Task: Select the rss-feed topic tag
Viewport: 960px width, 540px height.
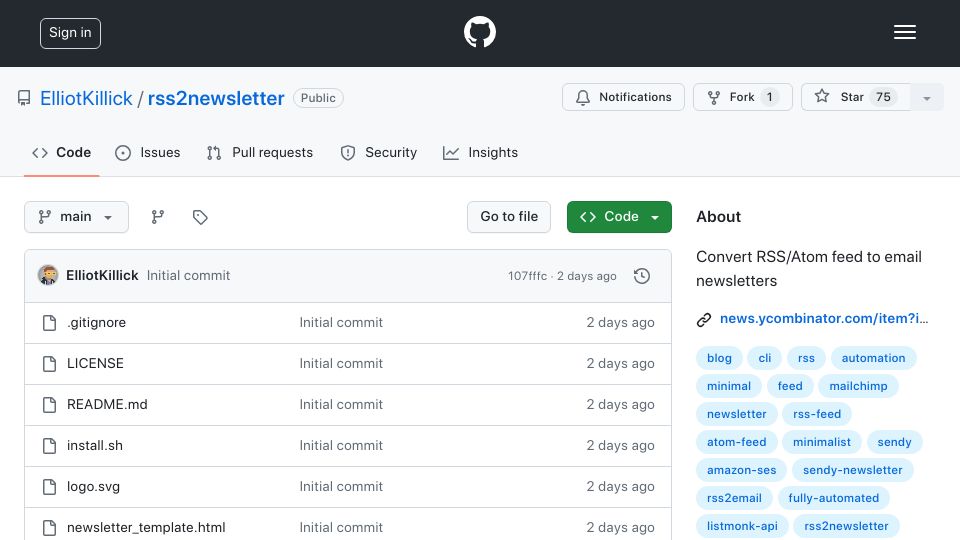Action: coord(817,414)
